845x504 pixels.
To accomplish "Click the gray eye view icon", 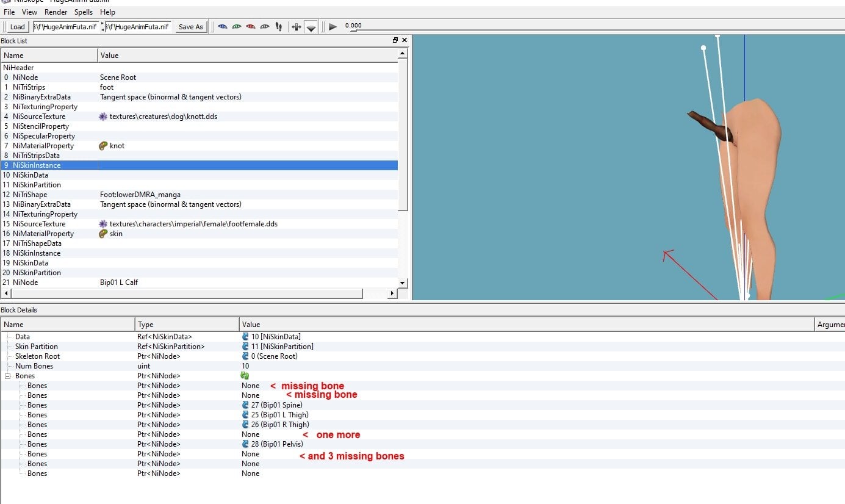I will click(x=265, y=27).
